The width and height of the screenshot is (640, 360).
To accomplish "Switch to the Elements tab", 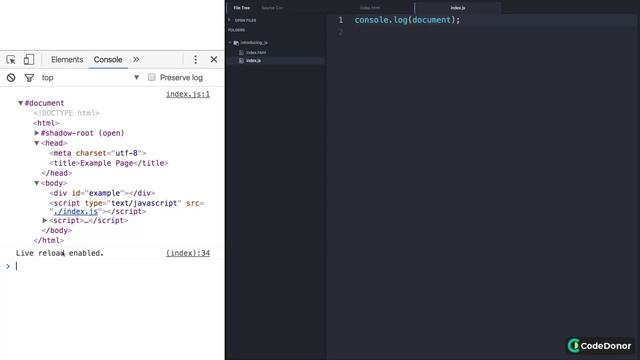I will tap(67, 60).
